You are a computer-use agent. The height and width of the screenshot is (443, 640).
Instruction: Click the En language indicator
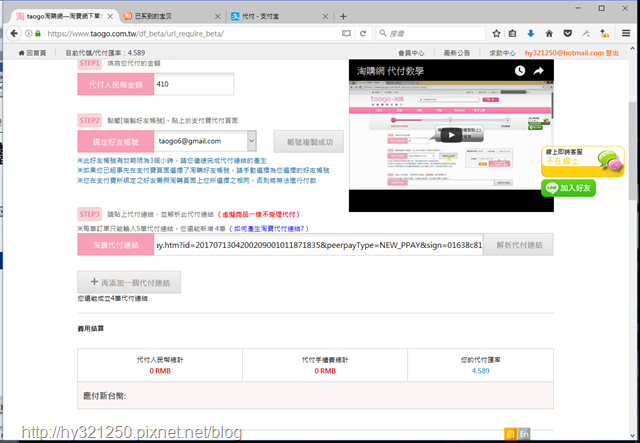tap(524, 434)
